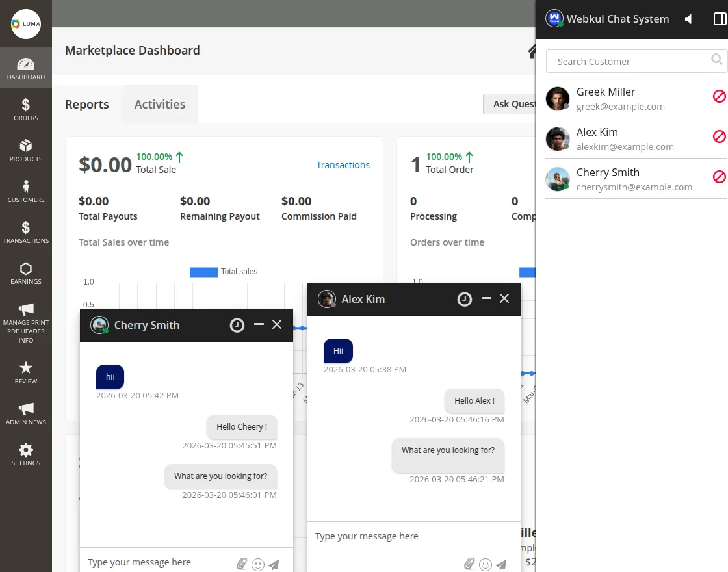Image resolution: width=728 pixels, height=572 pixels.
Task: Select Transactions from the left sidebar
Action: 26,231
